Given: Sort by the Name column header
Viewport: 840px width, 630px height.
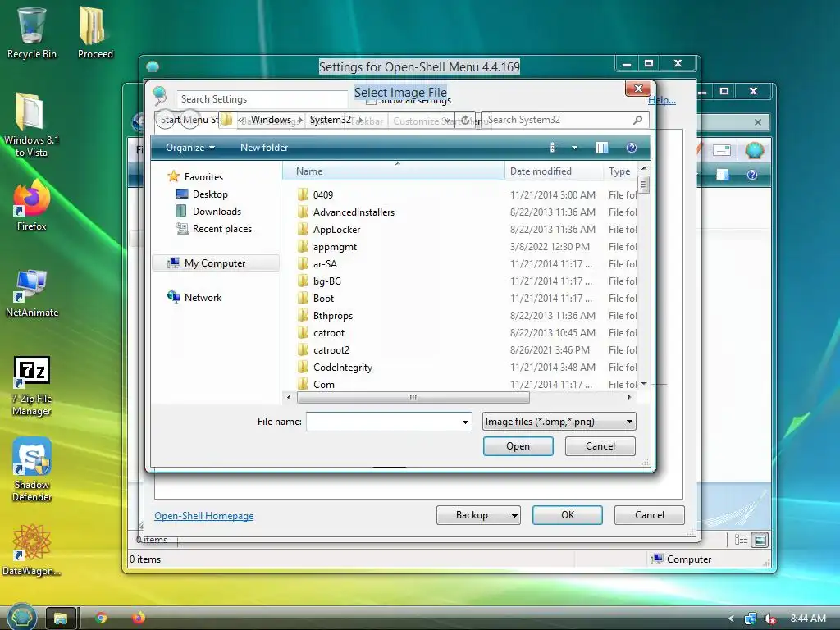Looking at the screenshot, I should tap(393, 171).
